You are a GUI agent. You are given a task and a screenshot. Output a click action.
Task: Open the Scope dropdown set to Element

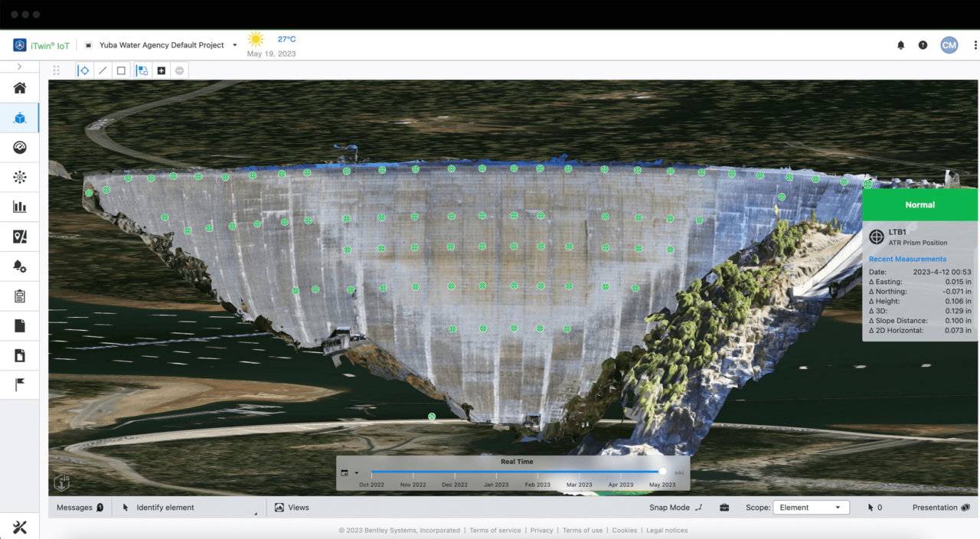click(811, 507)
